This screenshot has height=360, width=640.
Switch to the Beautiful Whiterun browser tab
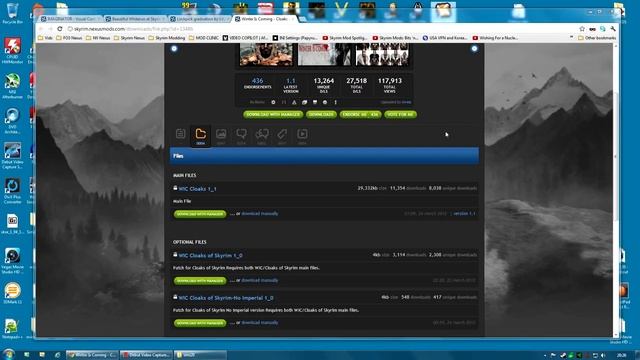tap(135, 19)
